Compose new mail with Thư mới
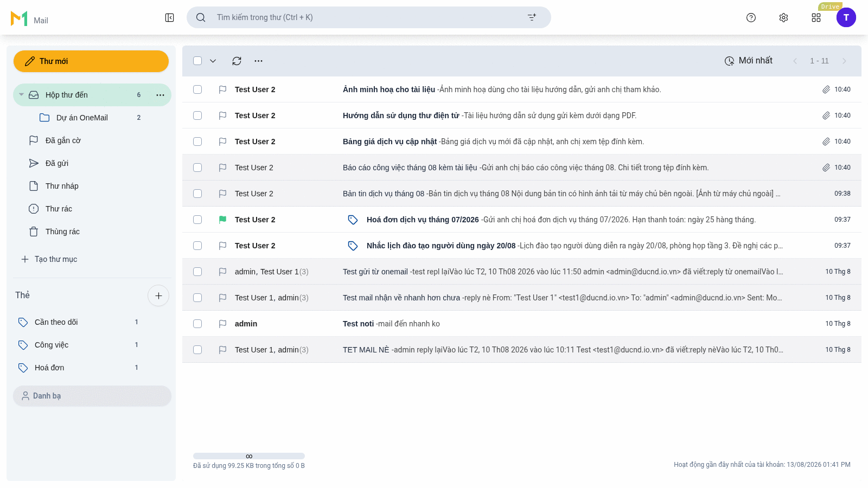 tap(91, 61)
